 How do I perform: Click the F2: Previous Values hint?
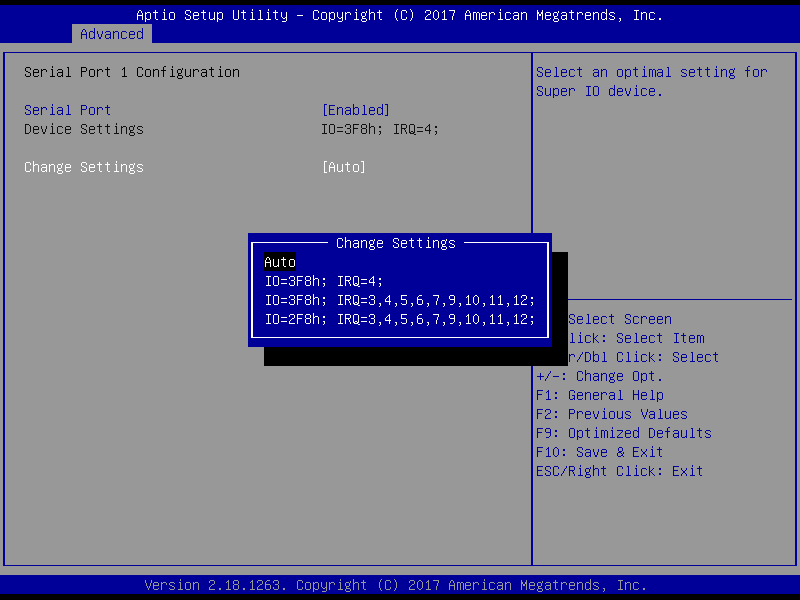pos(612,414)
